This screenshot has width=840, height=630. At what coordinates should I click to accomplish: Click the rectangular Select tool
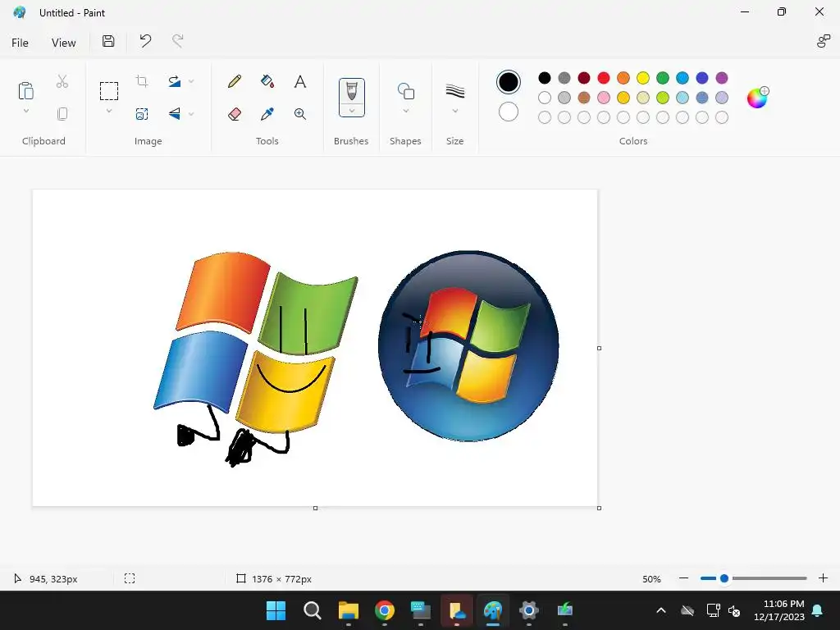(x=109, y=91)
